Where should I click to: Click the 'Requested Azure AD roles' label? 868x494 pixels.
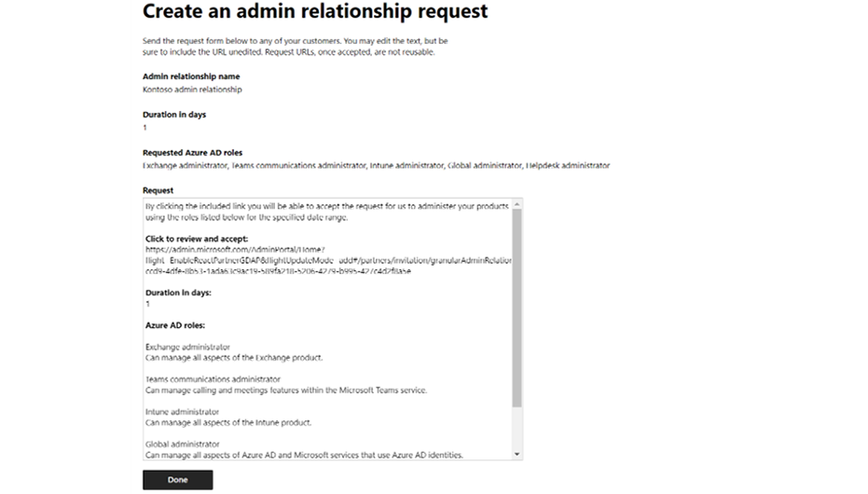[192, 152]
